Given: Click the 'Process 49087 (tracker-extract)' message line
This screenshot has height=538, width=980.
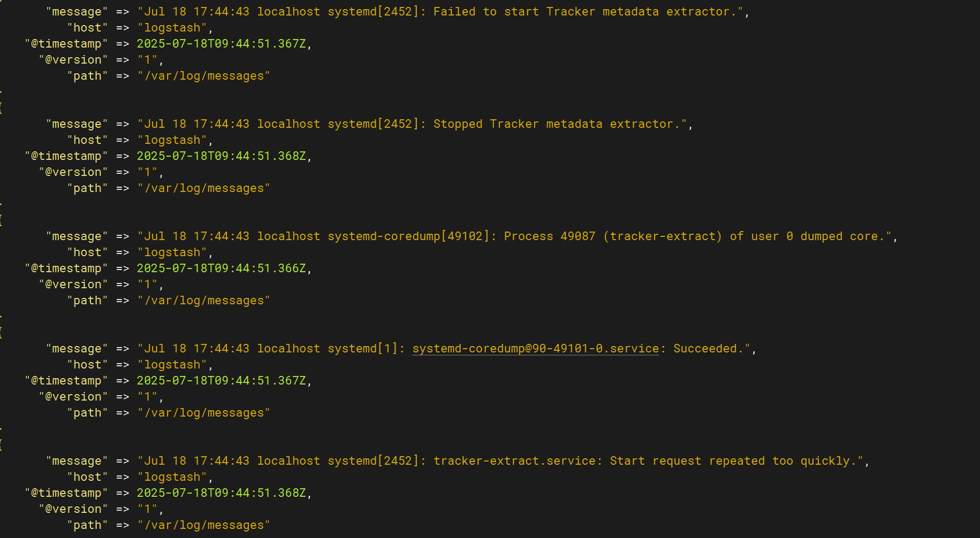Looking at the screenshot, I should tap(613, 236).
